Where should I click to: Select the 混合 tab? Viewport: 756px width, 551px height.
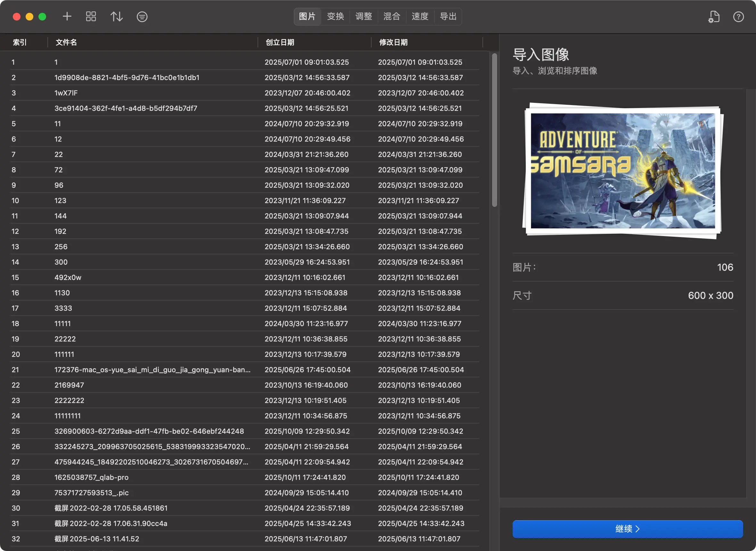(391, 16)
